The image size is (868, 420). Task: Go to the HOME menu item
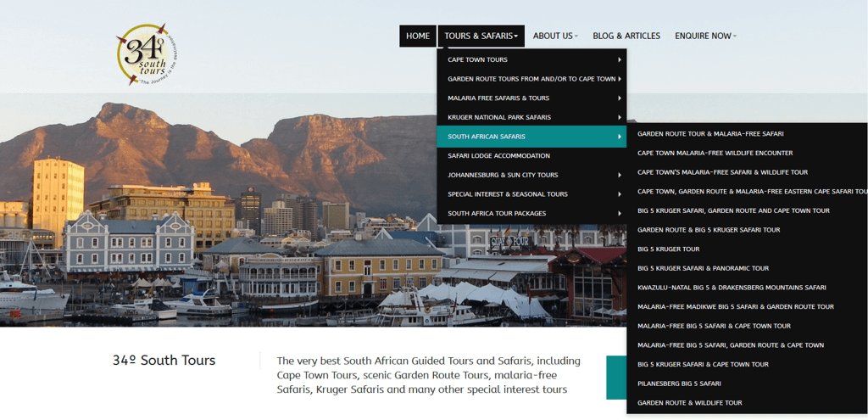[x=418, y=36]
